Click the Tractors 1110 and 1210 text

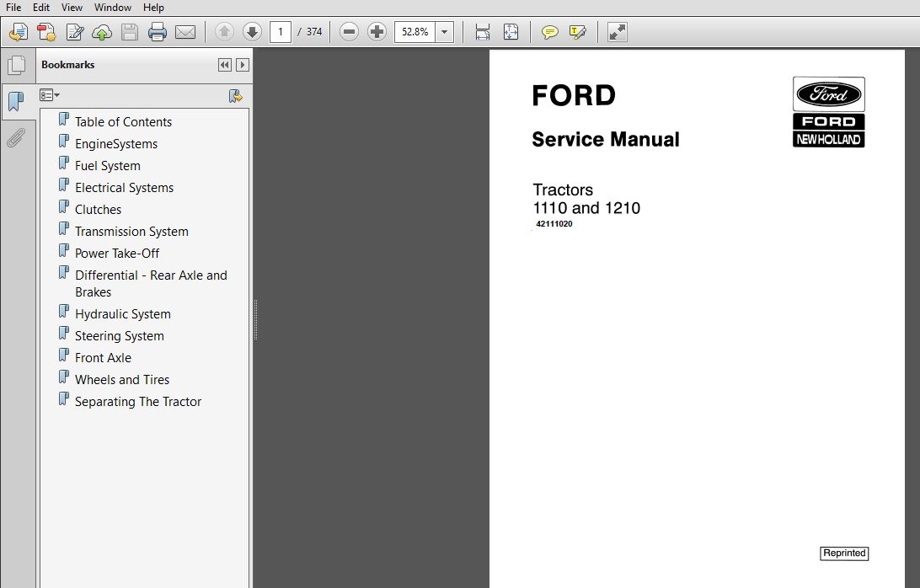pyautogui.click(x=586, y=199)
